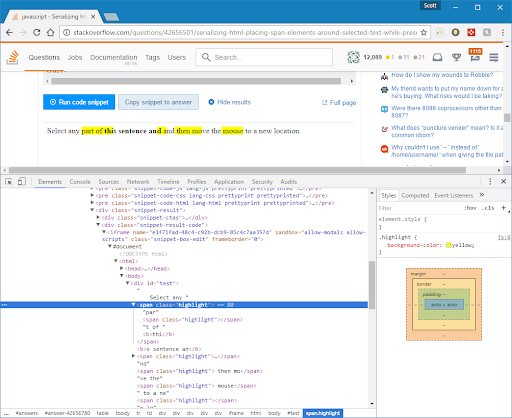
Task: Click the Styles Filter input field
Action: (x=420, y=208)
